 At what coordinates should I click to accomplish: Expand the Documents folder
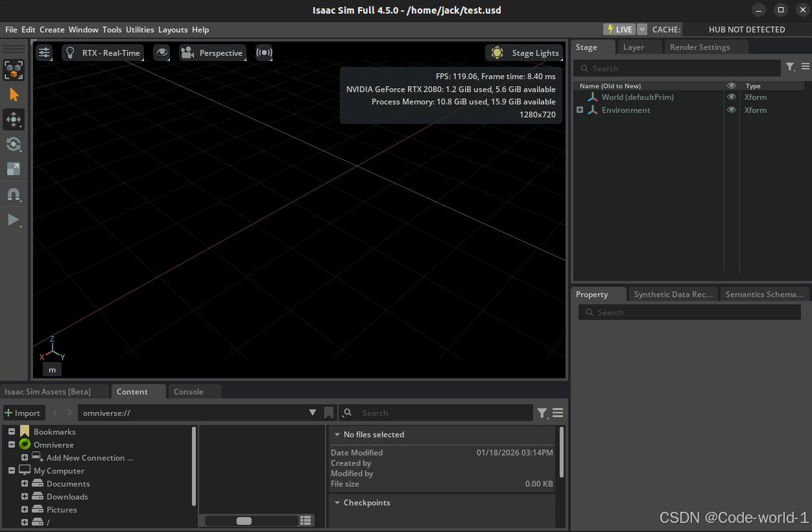(x=25, y=483)
